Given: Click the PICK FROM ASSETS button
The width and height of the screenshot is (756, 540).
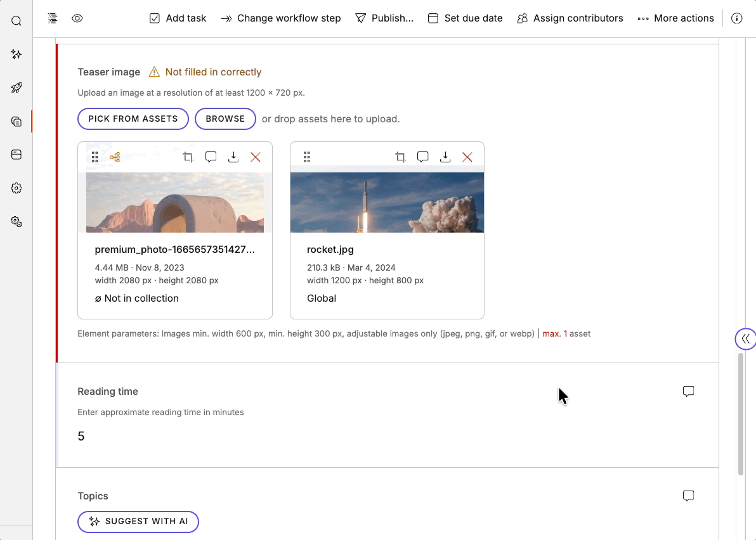Looking at the screenshot, I should [x=133, y=119].
